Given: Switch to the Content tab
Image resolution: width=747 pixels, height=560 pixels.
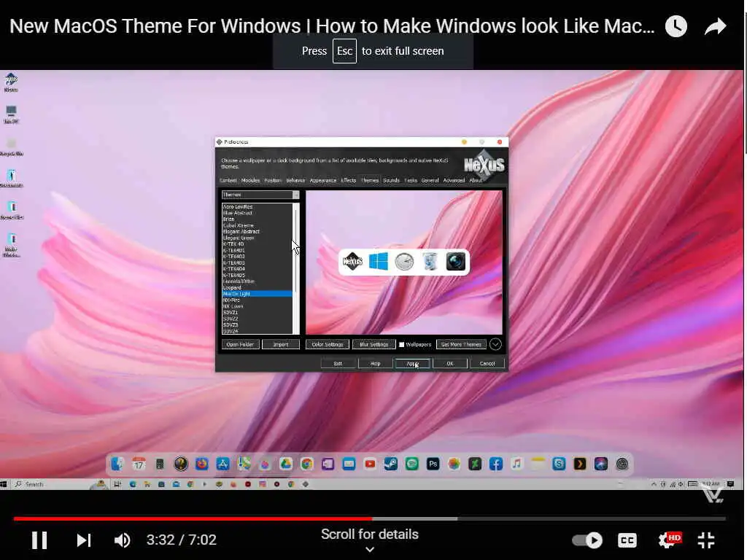Looking at the screenshot, I should point(228,181).
